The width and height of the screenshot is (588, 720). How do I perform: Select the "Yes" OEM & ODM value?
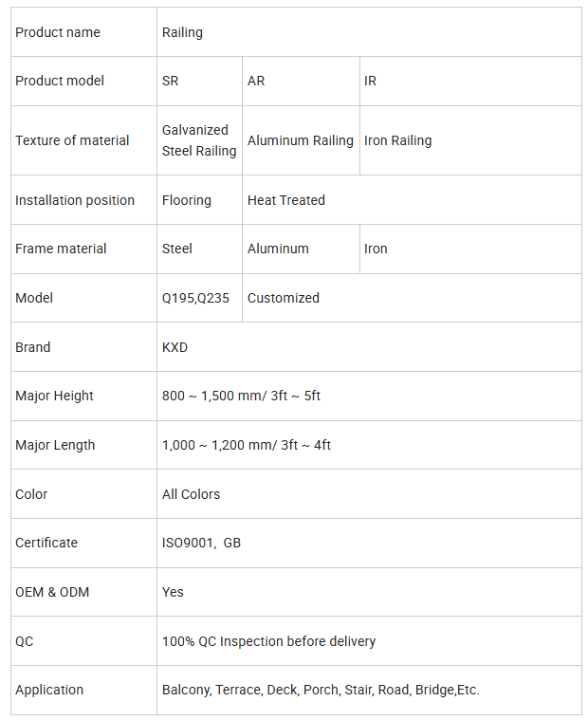pos(174,592)
